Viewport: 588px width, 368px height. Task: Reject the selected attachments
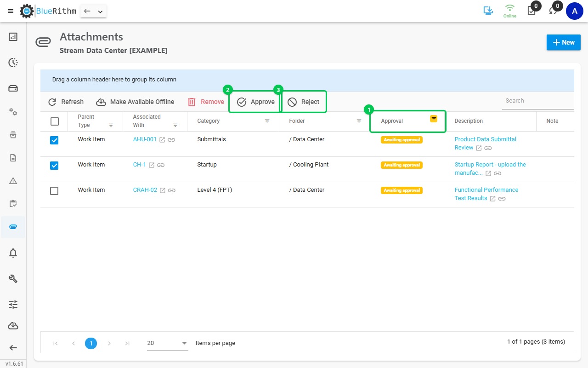(x=304, y=102)
